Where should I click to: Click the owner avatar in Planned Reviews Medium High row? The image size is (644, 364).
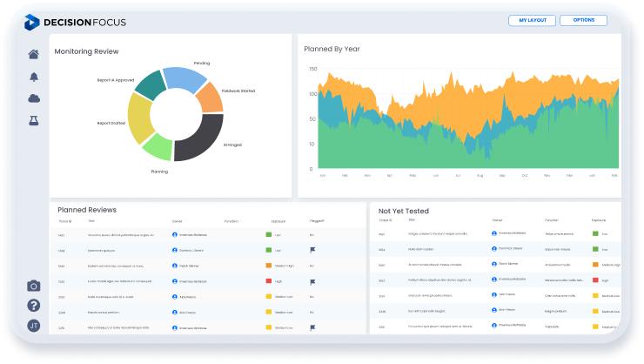[175, 266]
